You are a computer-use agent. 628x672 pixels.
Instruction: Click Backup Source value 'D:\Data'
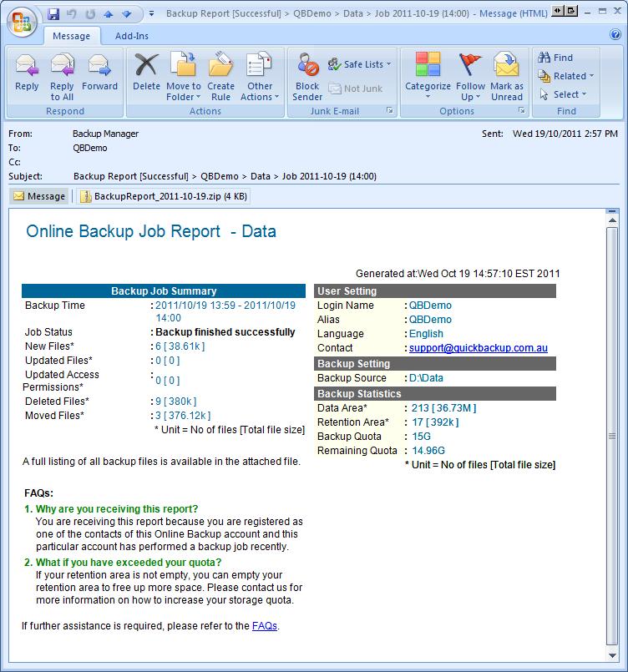pos(426,378)
